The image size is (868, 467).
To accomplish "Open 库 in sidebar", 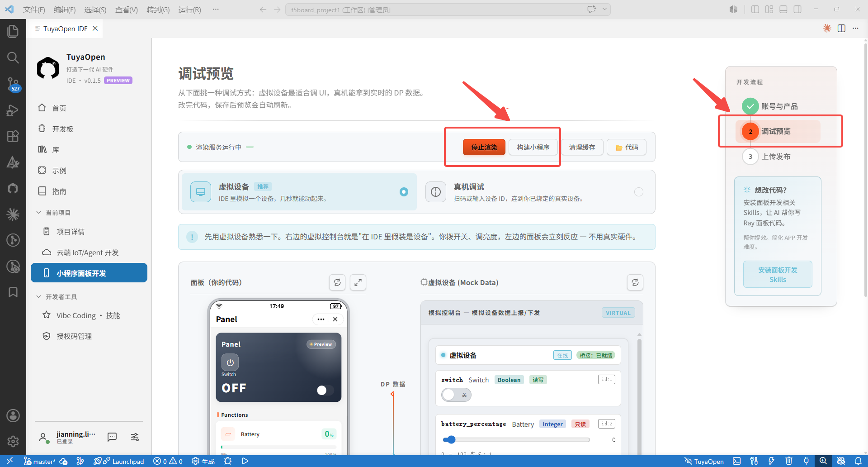I will coord(89,150).
